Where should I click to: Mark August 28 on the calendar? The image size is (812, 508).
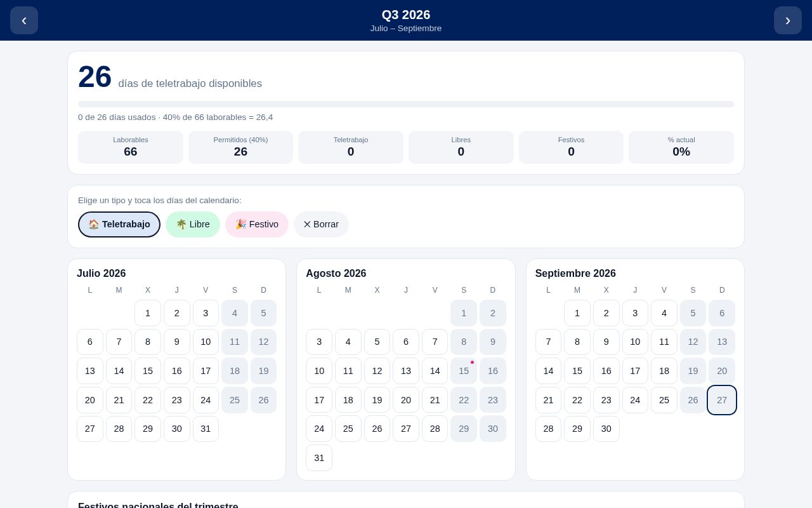[x=435, y=429]
